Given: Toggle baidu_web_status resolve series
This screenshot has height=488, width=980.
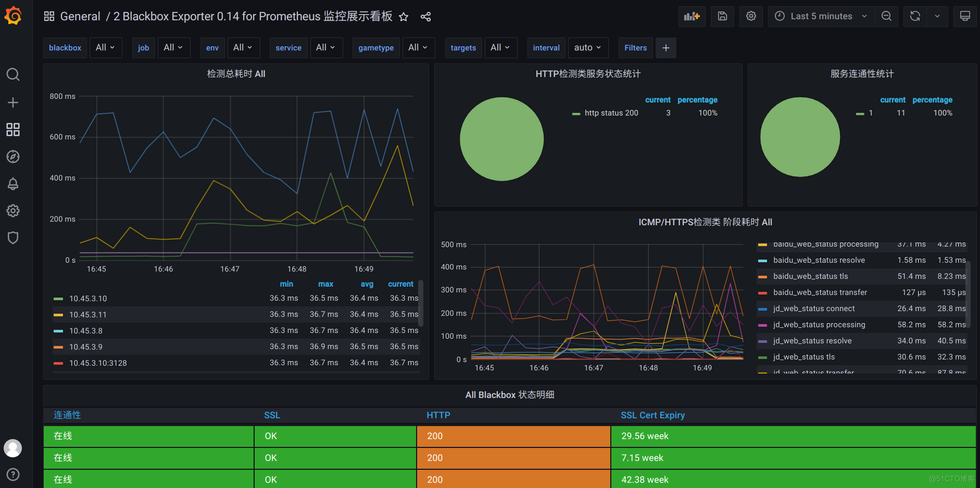Looking at the screenshot, I should [819, 260].
